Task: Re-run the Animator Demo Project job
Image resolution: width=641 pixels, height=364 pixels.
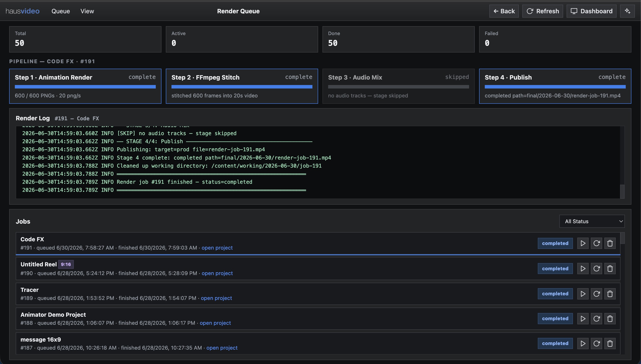Action: pos(596,318)
